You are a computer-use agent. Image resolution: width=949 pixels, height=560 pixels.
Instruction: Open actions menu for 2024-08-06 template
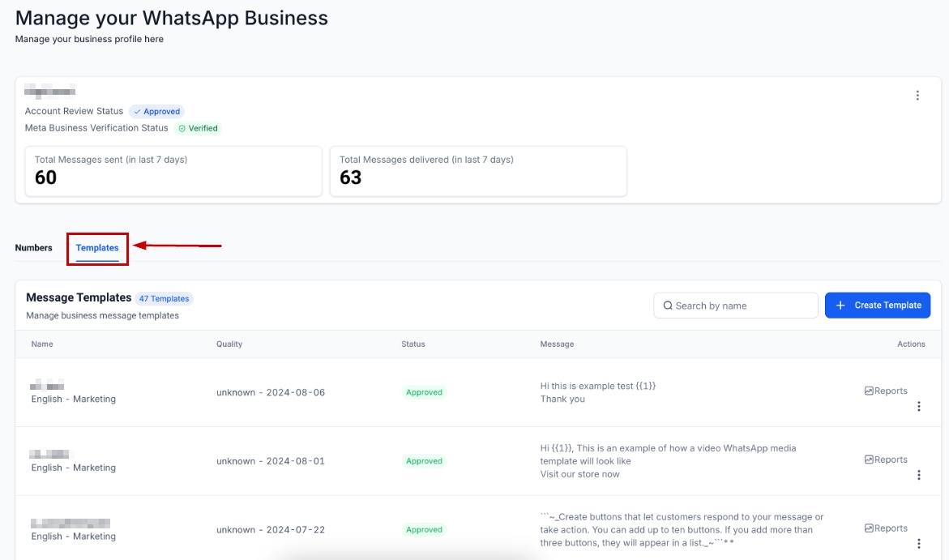918,407
